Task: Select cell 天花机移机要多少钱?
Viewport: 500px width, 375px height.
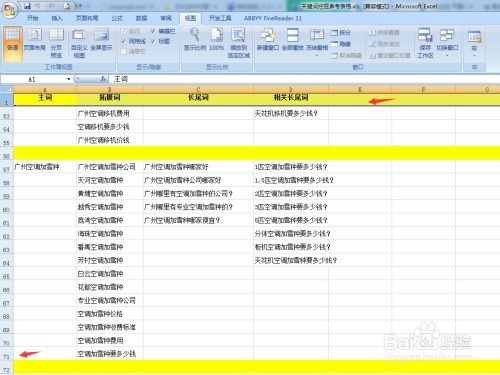Action: pyautogui.click(x=291, y=114)
